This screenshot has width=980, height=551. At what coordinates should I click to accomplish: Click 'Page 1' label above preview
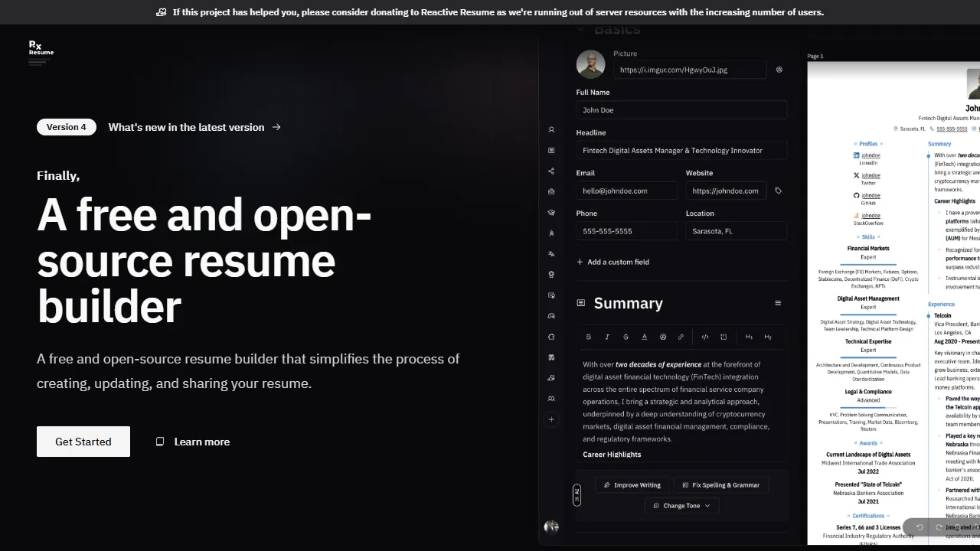[815, 56]
